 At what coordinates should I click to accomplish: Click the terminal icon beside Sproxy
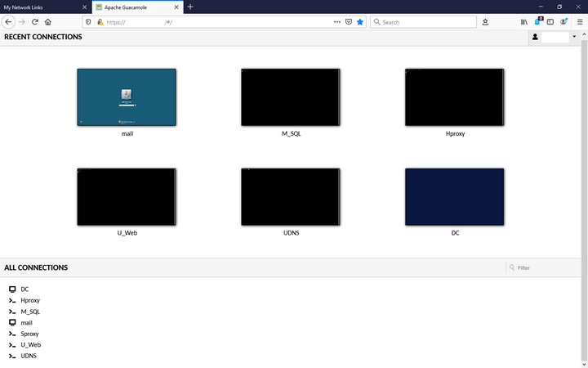tap(12, 334)
